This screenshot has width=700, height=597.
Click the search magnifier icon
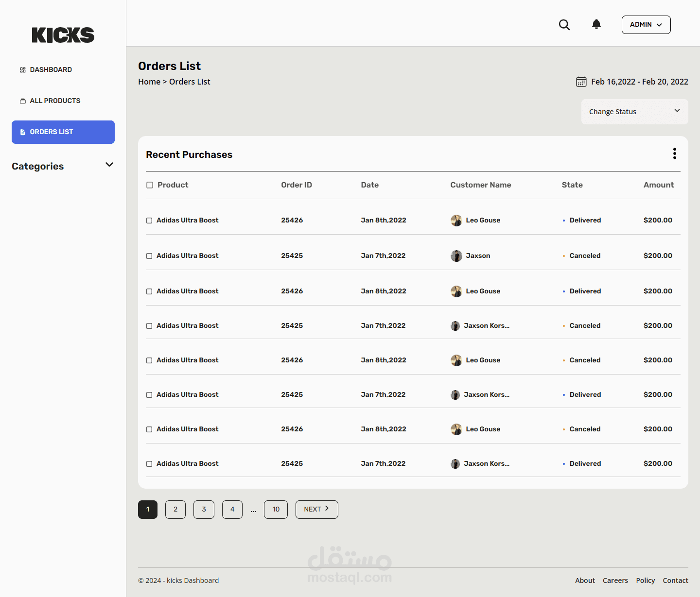[564, 25]
